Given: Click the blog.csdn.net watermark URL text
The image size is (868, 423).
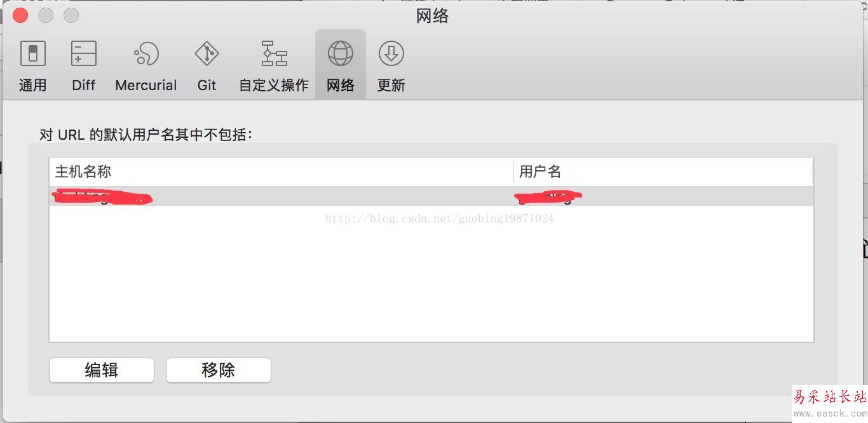Looking at the screenshot, I should click(440, 218).
